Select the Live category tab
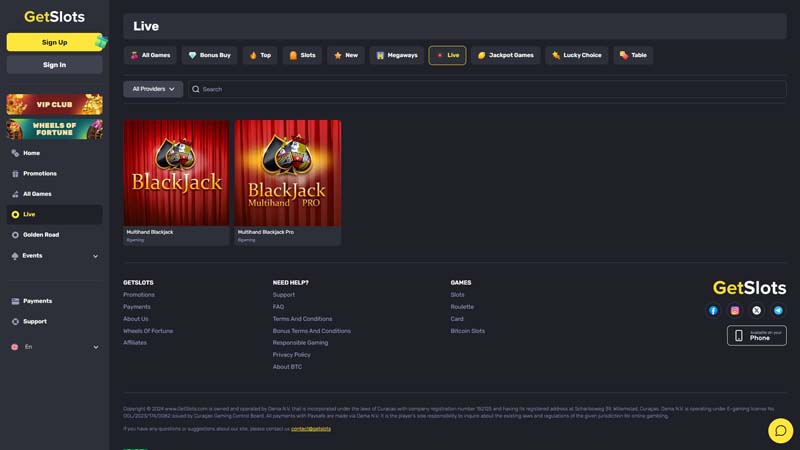This screenshot has width=800, height=450. coord(447,55)
